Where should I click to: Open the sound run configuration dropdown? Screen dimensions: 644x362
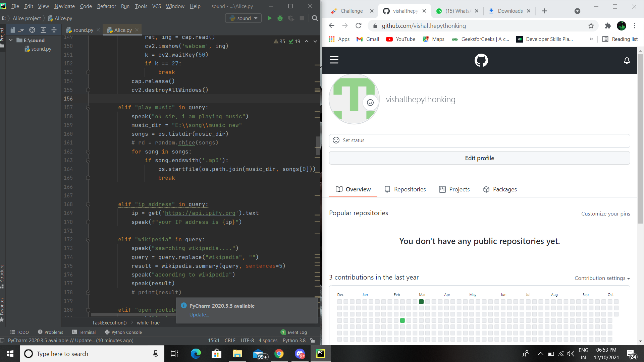coord(244,18)
